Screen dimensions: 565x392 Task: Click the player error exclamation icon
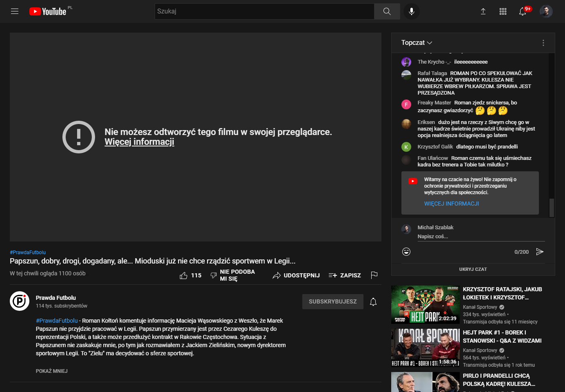pos(79,137)
